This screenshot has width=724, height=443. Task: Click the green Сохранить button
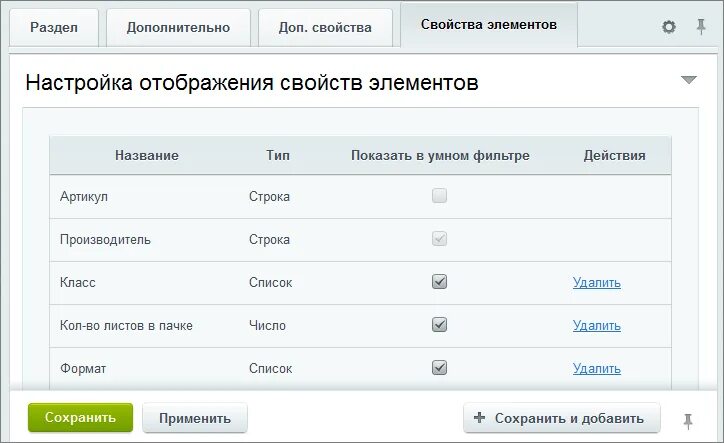pyautogui.click(x=80, y=418)
